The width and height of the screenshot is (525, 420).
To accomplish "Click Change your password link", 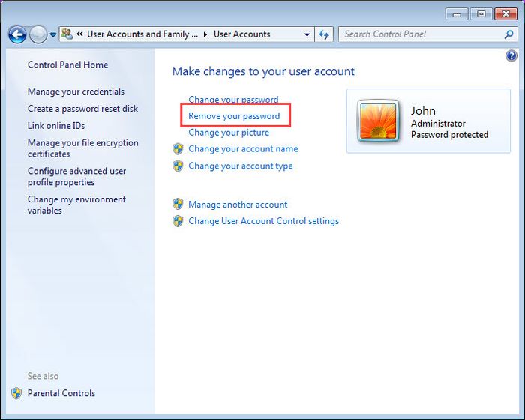I will click(x=233, y=100).
